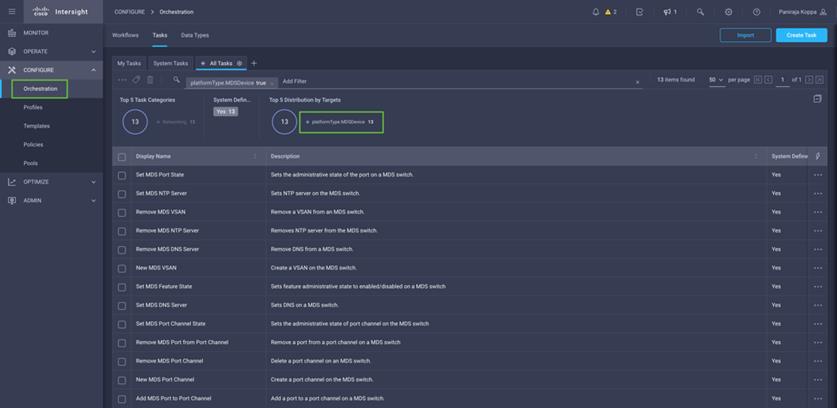Check the Set MDS DNS Server row

click(x=122, y=305)
